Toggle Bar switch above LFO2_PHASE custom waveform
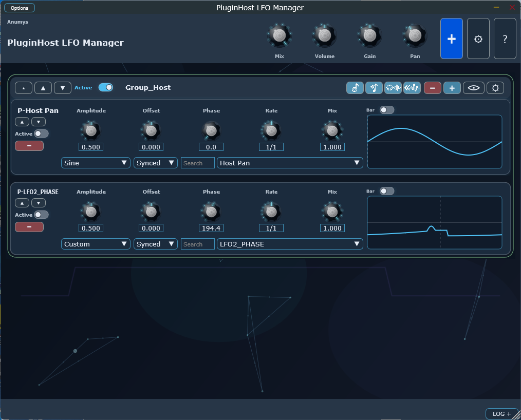Viewport: 521px width, 420px height. [387, 191]
